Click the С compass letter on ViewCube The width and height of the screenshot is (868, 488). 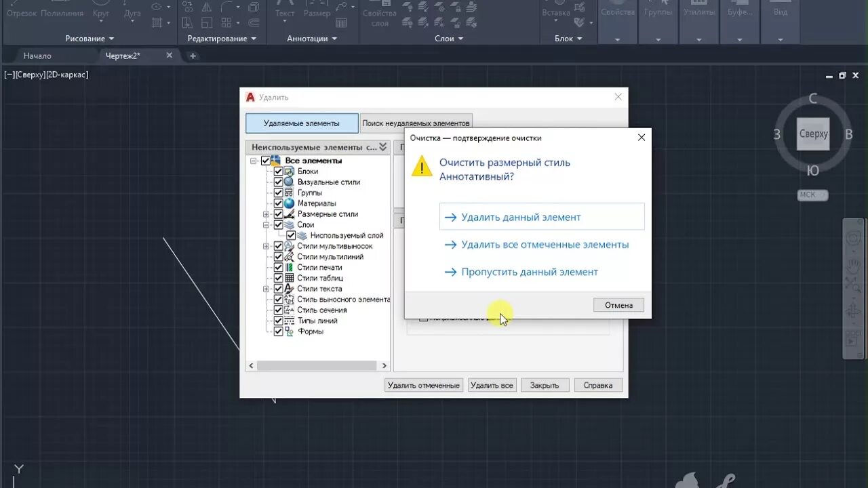[813, 100]
